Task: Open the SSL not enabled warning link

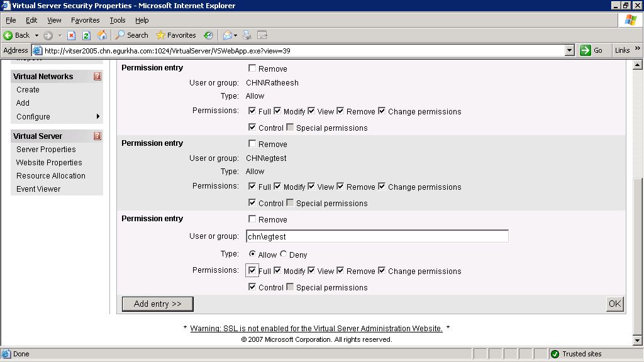Action: pyautogui.click(x=316, y=328)
